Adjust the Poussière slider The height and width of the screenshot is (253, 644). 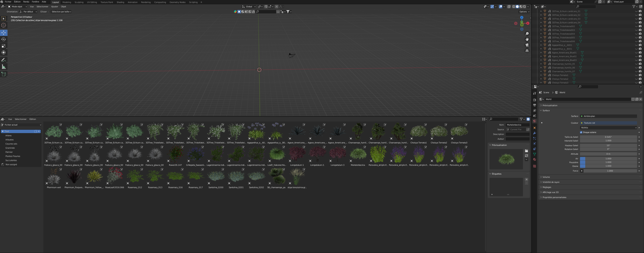[x=608, y=162]
